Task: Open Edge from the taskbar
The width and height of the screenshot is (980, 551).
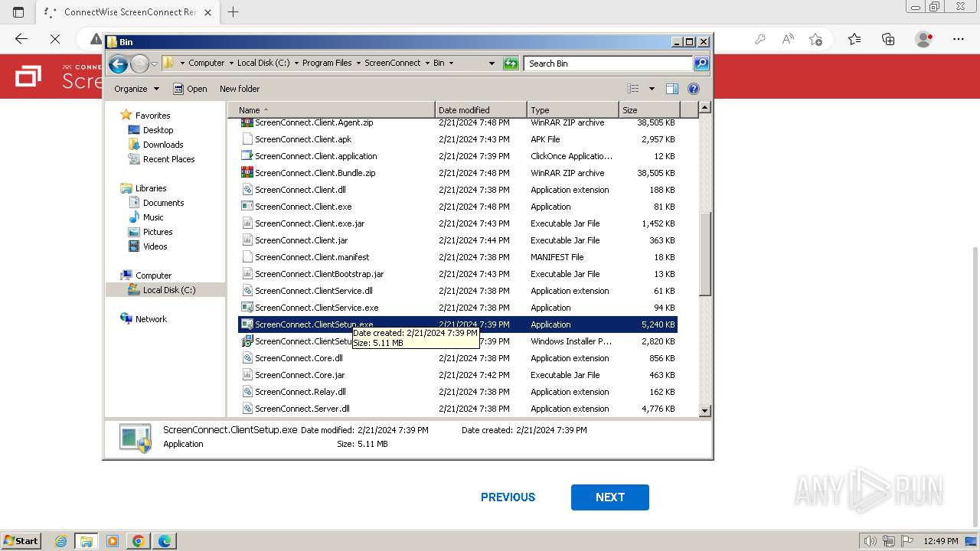Action: point(165,541)
